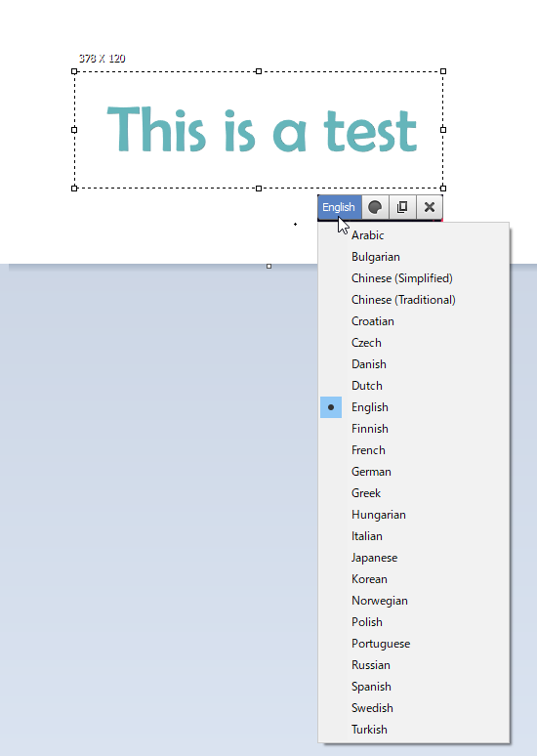This screenshot has width=537, height=756.
Task: Click the "This is a test" text
Action: (x=262, y=130)
